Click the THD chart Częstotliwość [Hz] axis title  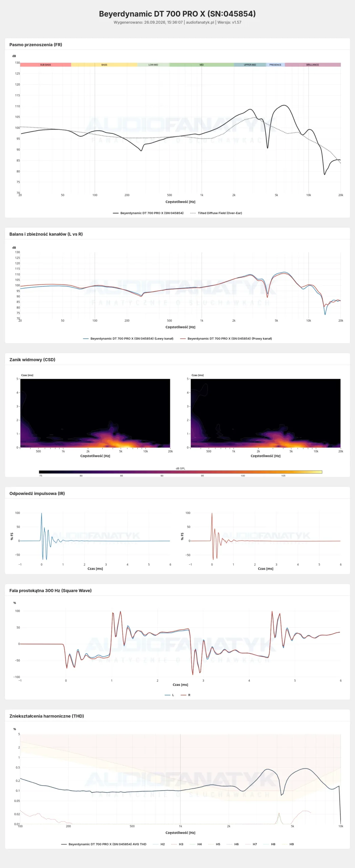(180, 832)
